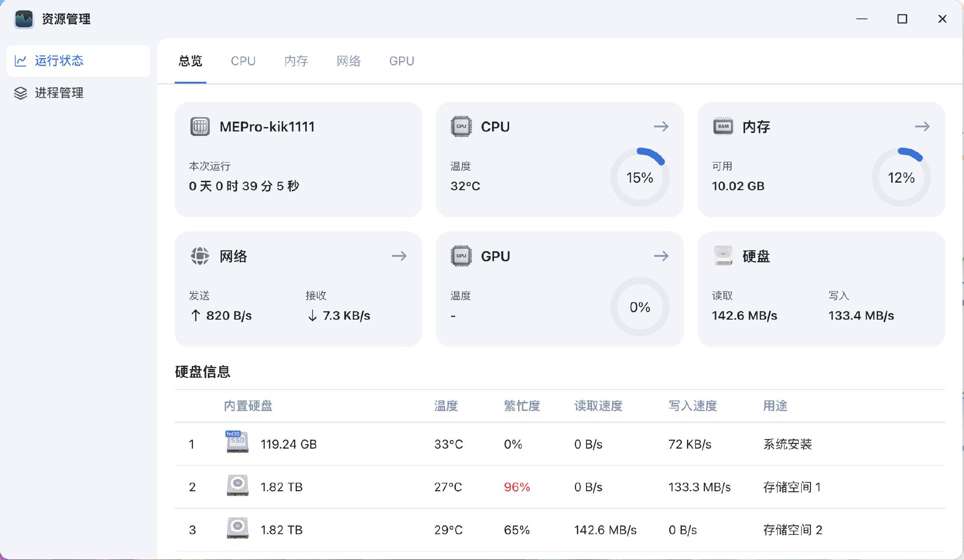Click the fnOS SSD icon in disk row 1

(x=237, y=442)
